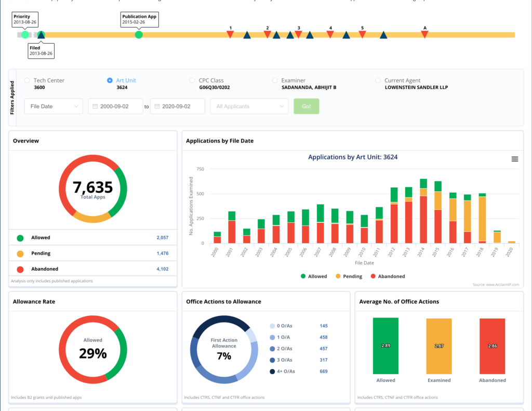
Task: Click the Pending count 1,476
Action: [x=162, y=253]
